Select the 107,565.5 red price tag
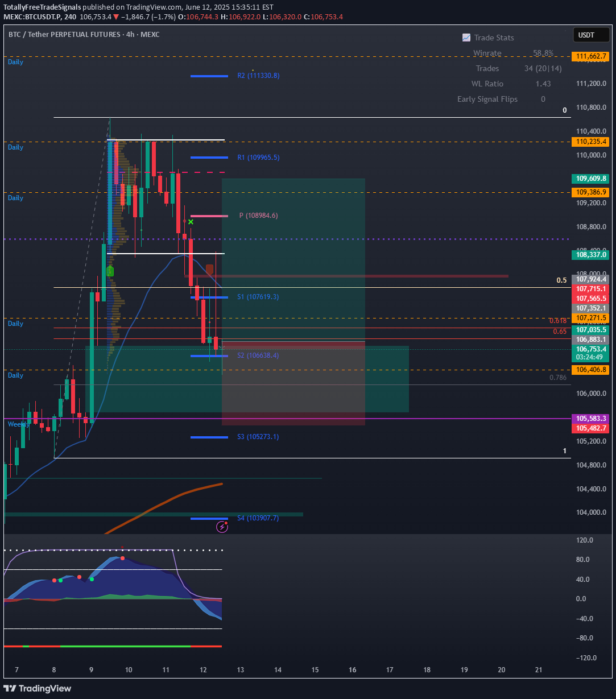 pyautogui.click(x=591, y=299)
